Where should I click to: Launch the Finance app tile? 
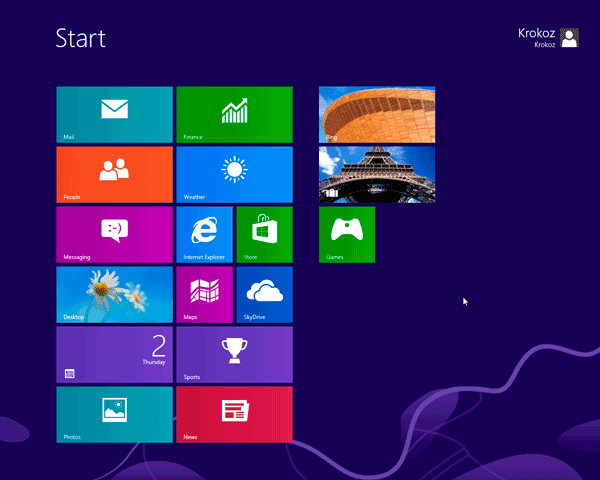click(x=234, y=115)
